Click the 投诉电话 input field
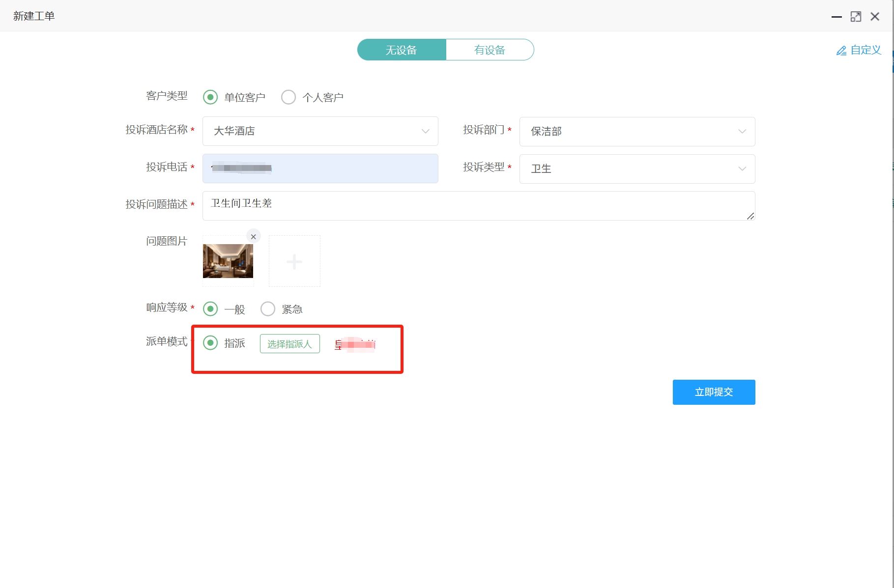The width and height of the screenshot is (894, 588). (320, 168)
